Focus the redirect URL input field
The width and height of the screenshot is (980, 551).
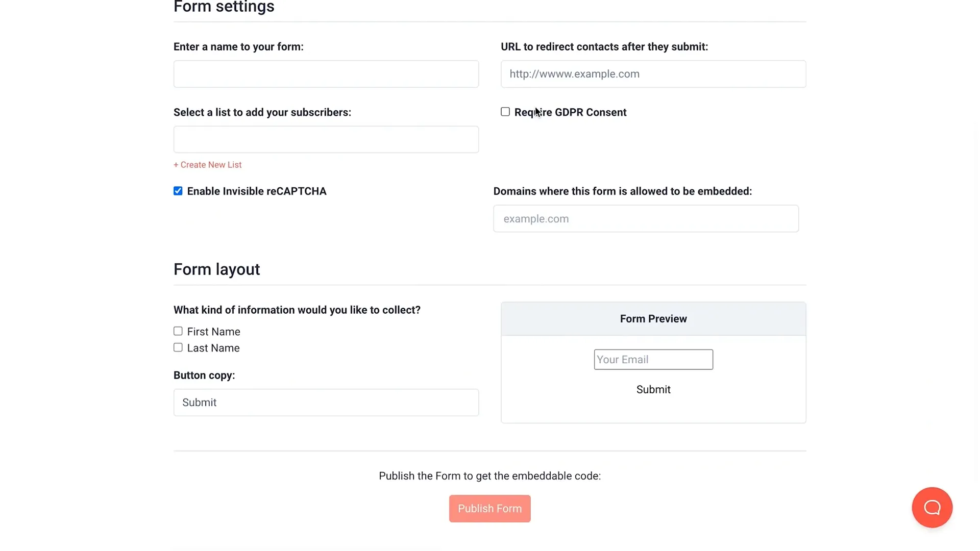click(653, 74)
